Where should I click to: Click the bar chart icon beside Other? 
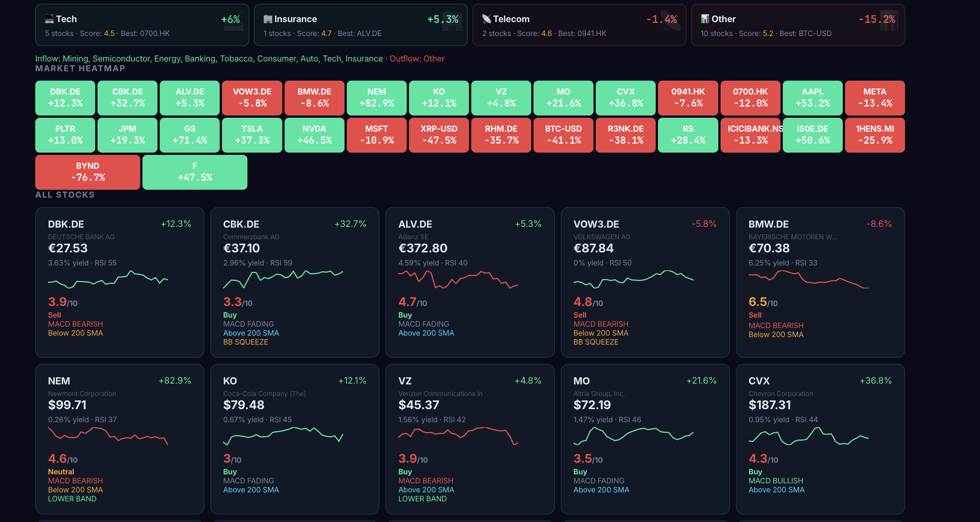705,19
